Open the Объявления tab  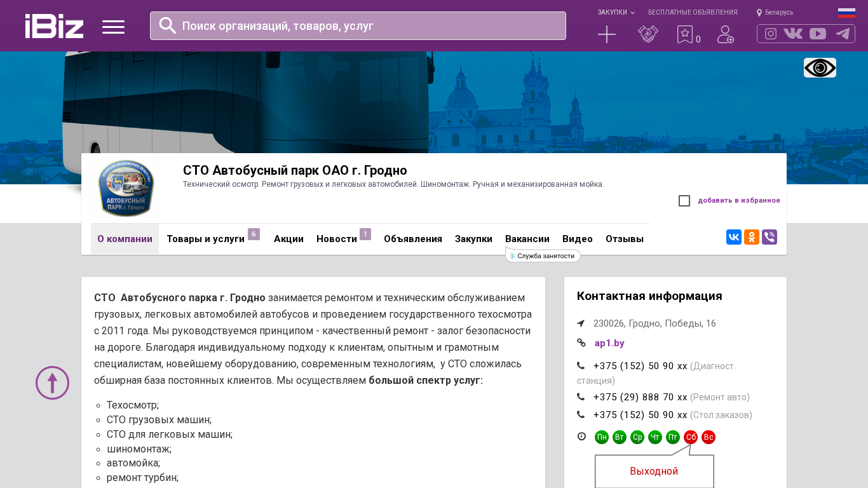tap(413, 239)
